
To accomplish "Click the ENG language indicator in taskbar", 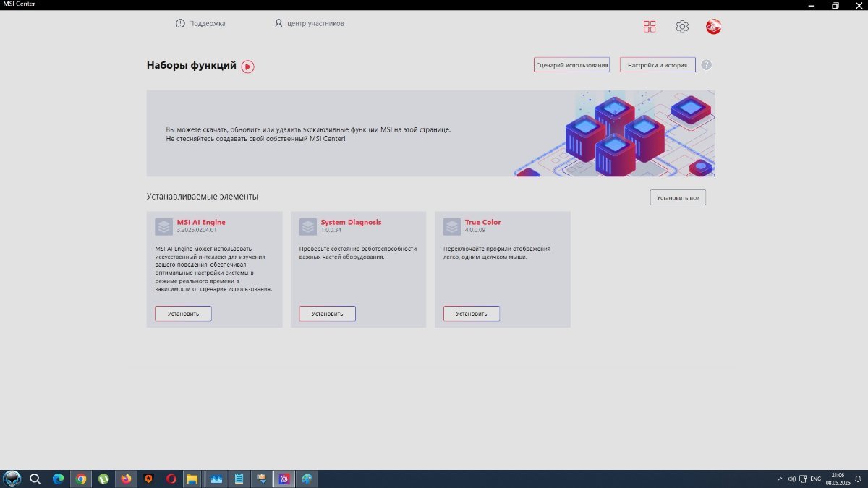I will coord(815,479).
